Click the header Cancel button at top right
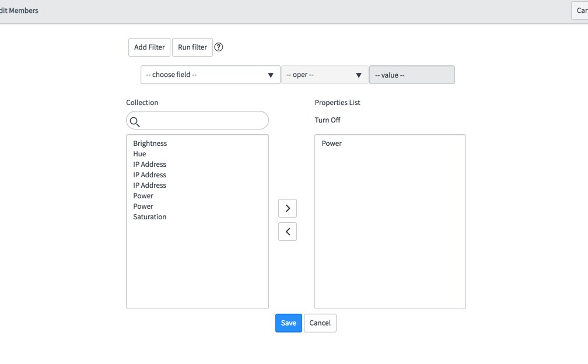588x364 pixels. pyautogui.click(x=580, y=10)
